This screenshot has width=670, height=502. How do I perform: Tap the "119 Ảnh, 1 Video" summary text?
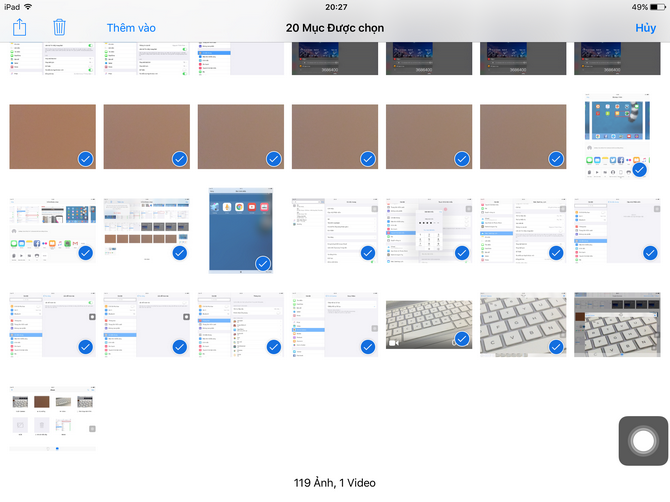(x=334, y=483)
